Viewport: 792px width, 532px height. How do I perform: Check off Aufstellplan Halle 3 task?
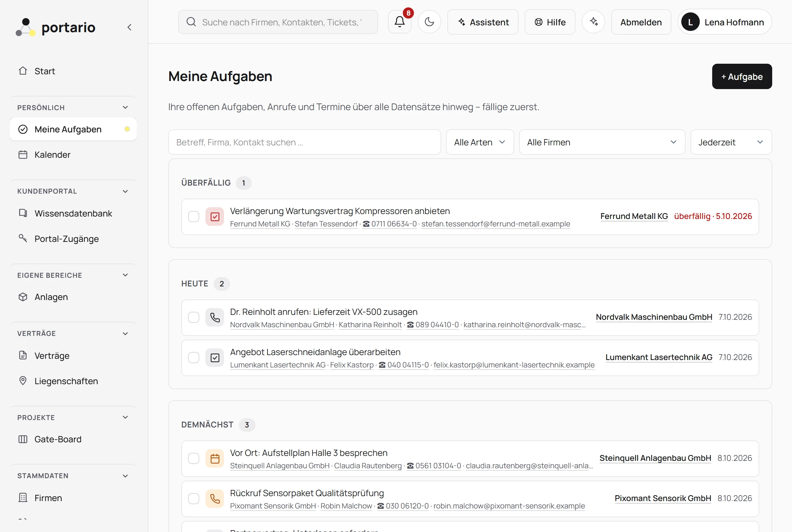coord(194,458)
